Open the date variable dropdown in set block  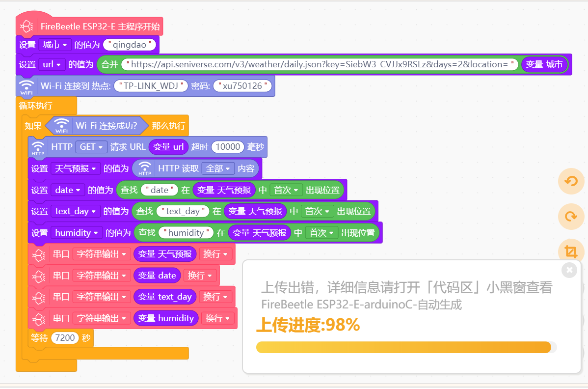(x=68, y=190)
